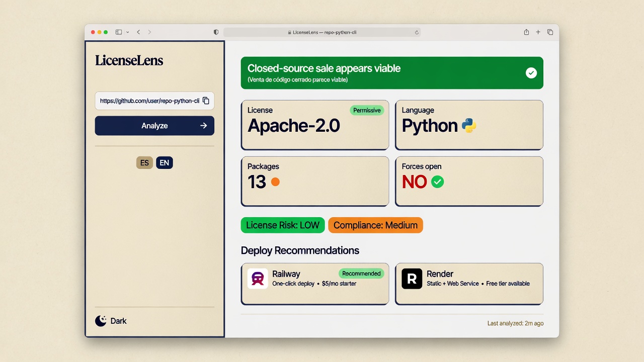644x362 pixels.
Task: Click the browser Share icon
Action: [526, 32]
